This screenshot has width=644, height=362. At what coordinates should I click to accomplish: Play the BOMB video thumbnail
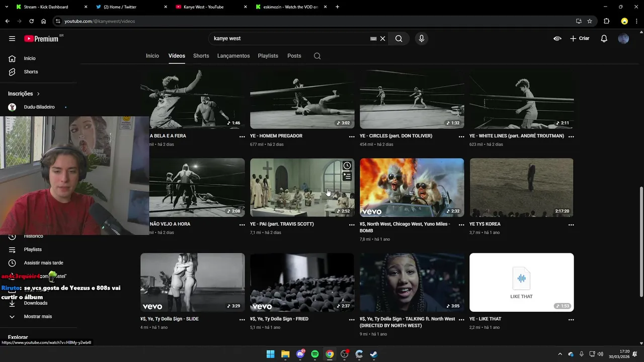pyautogui.click(x=412, y=188)
